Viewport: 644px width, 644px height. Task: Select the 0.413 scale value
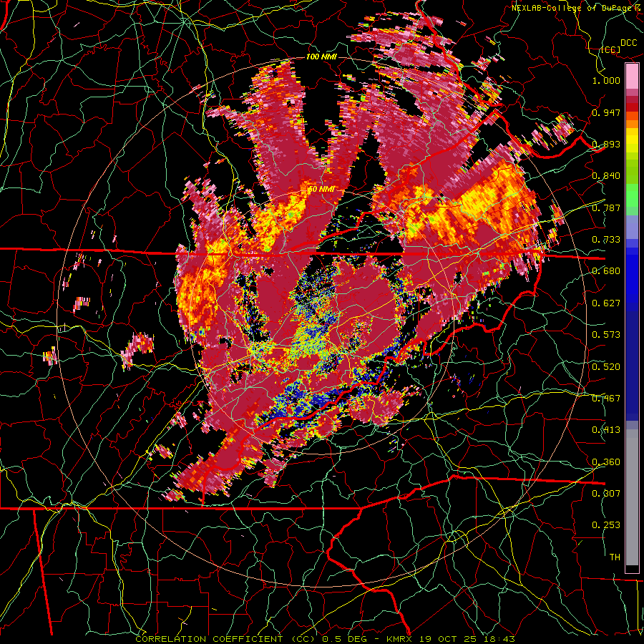coord(606,430)
